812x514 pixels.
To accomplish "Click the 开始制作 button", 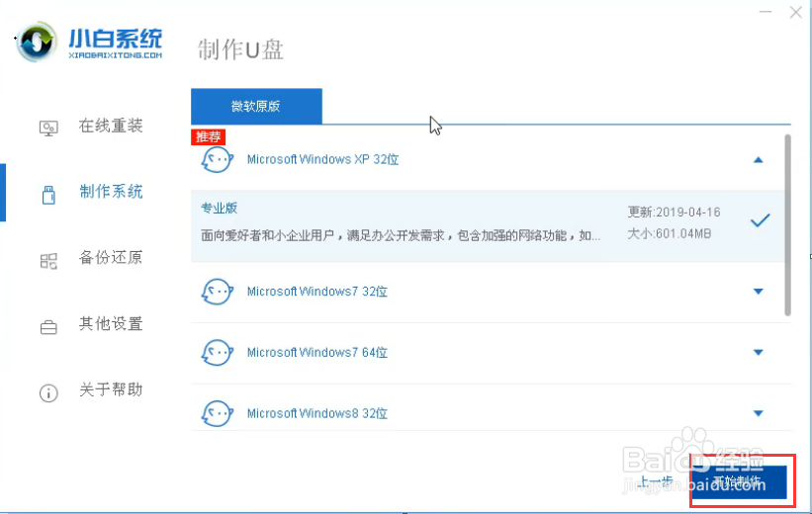I will pos(739,482).
